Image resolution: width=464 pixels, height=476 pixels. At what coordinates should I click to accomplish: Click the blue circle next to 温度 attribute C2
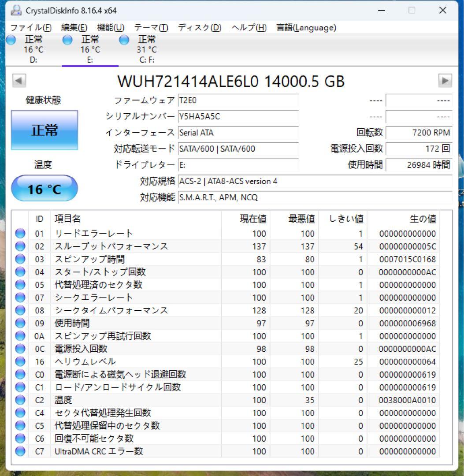tap(20, 400)
